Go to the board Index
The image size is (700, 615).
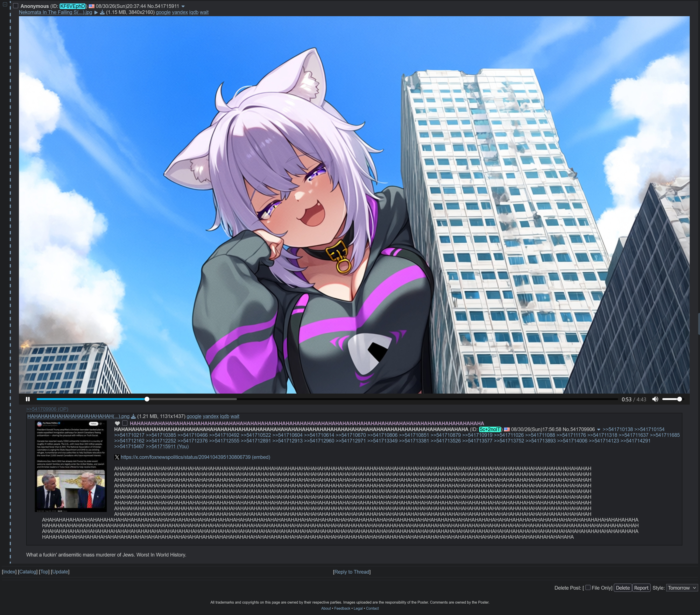[x=9, y=572]
